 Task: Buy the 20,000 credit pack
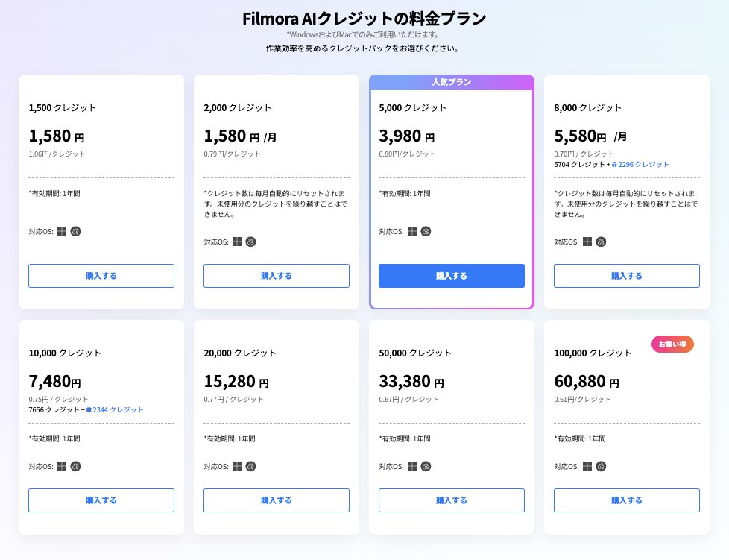tap(276, 500)
